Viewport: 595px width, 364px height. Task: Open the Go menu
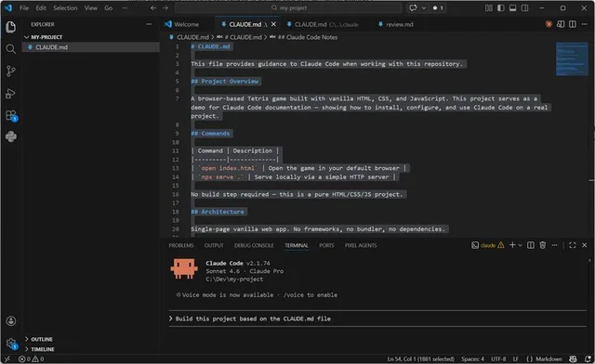[x=108, y=8]
